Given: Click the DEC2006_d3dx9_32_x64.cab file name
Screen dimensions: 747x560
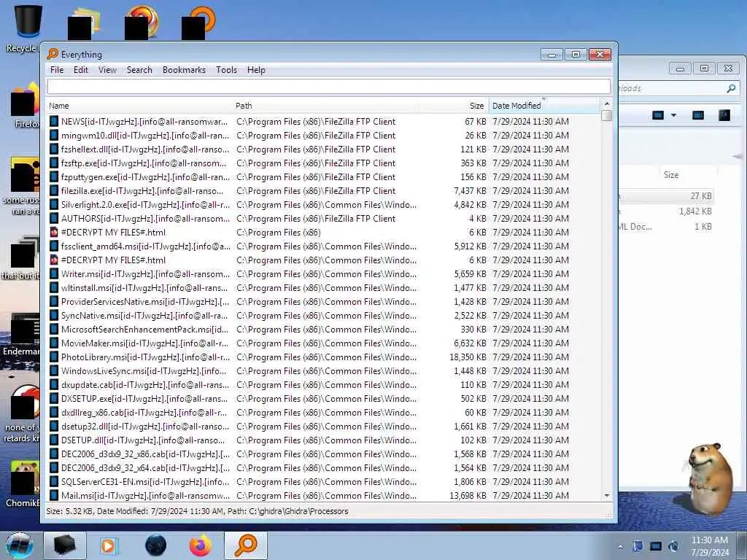Looking at the screenshot, I should [145, 467].
